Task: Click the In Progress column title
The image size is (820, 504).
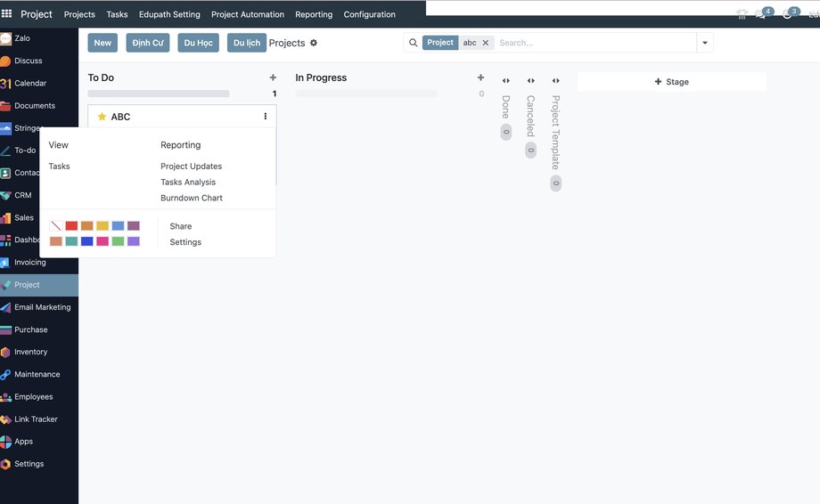Action: pyautogui.click(x=321, y=77)
